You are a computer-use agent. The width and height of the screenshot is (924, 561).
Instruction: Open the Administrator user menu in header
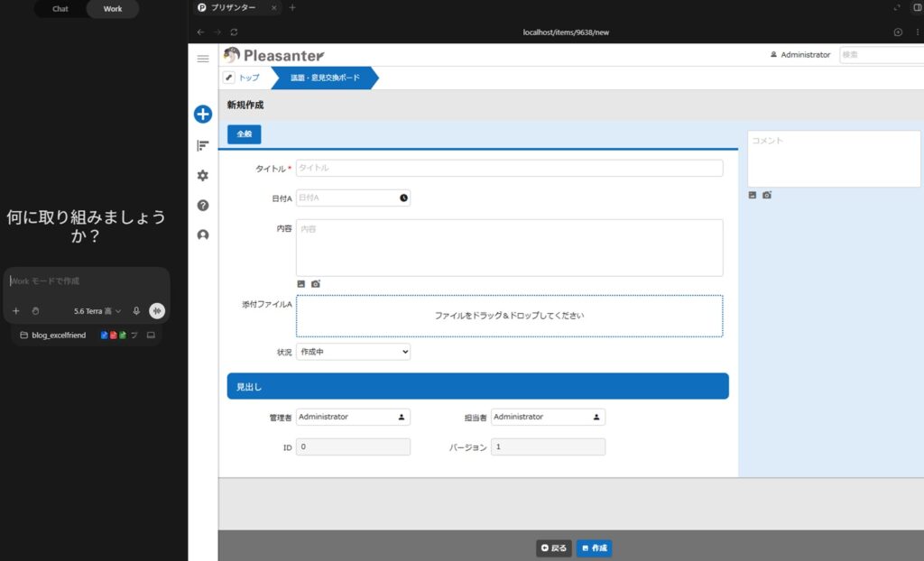coord(800,54)
